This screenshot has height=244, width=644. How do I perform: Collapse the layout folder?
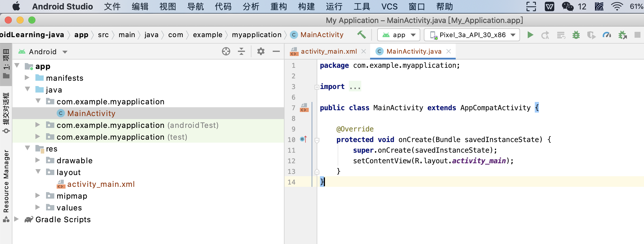[x=38, y=172]
